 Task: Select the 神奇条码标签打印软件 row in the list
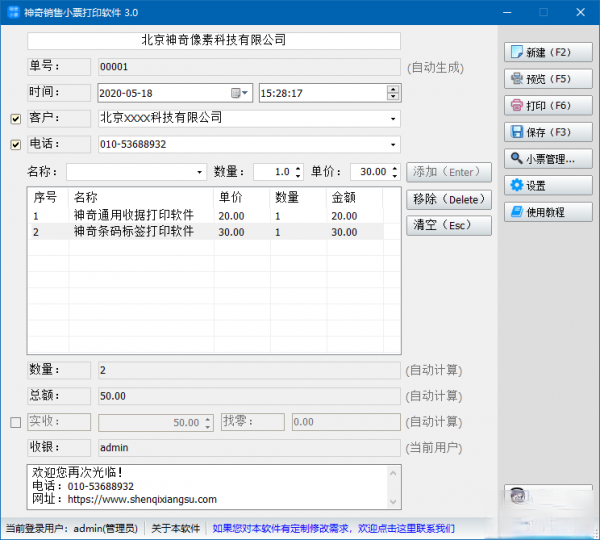(x=133, y=232)
